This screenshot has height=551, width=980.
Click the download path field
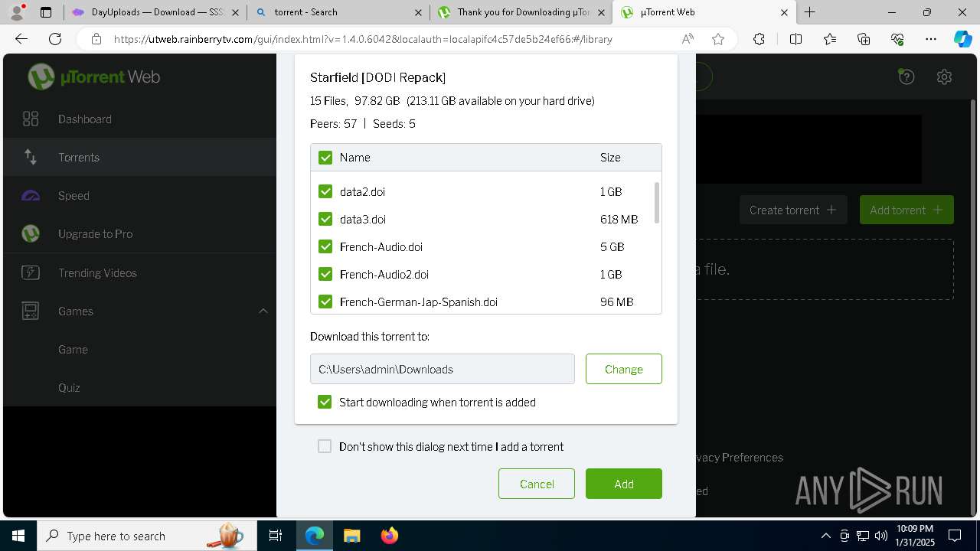coord(443,369)
